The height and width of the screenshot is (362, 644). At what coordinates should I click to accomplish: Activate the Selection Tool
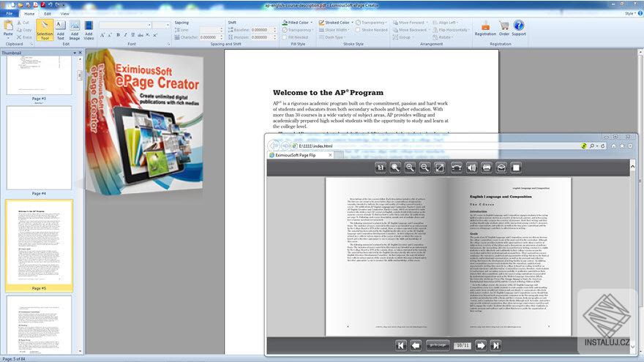pos(45,30)
